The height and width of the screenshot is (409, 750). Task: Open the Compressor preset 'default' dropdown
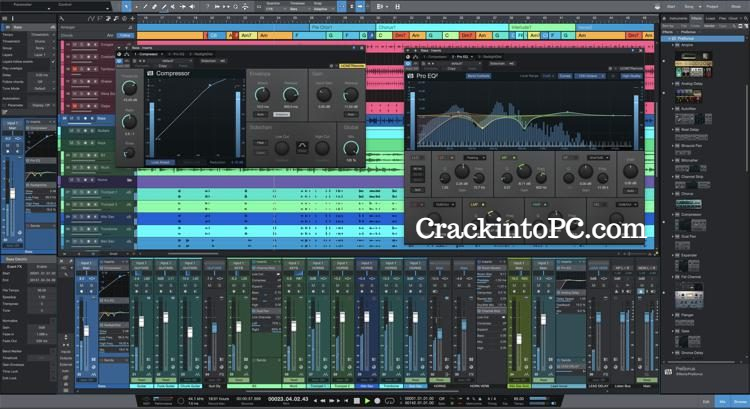tap(172, 61)
